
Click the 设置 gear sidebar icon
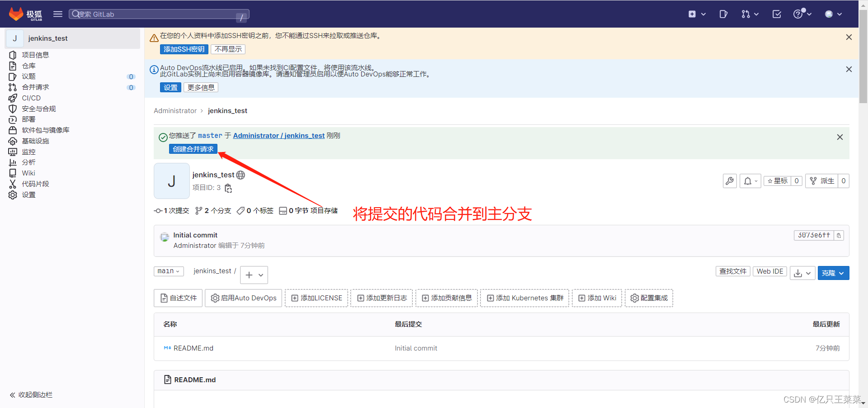13,195
